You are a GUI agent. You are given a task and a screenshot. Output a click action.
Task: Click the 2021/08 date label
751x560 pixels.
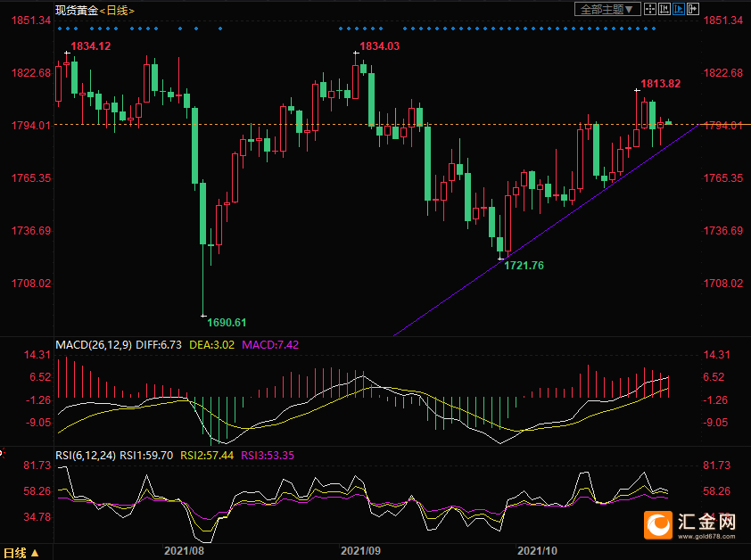click(184, 551)
